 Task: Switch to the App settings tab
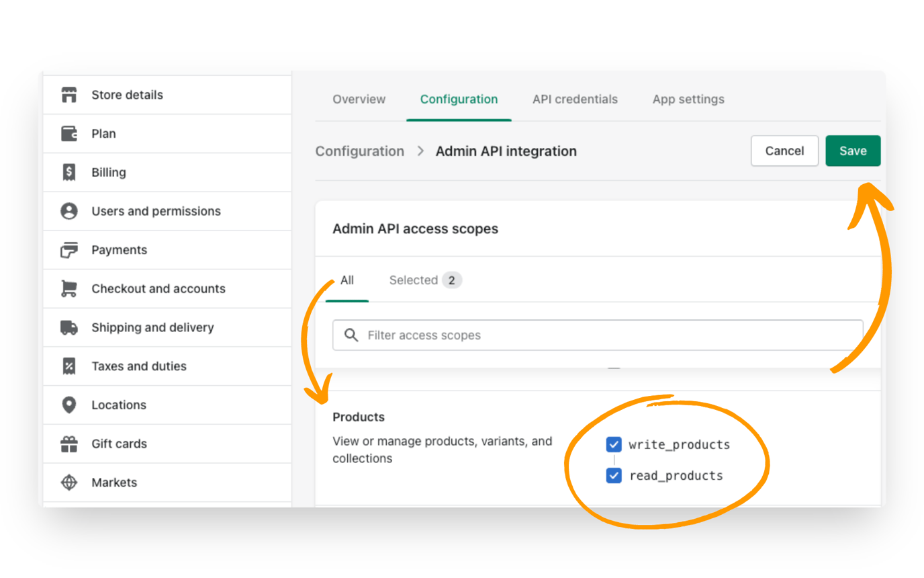[688, 99]
